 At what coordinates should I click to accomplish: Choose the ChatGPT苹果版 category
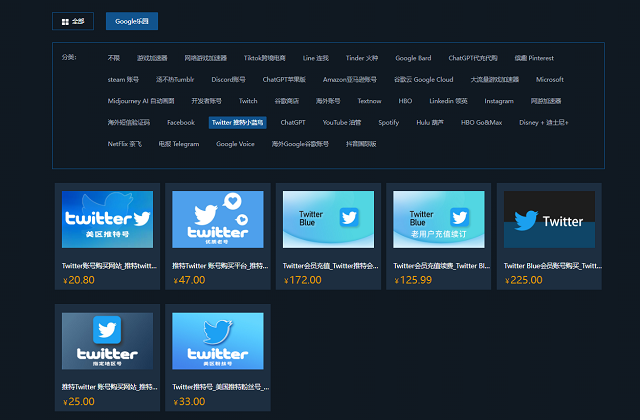tap(284, 80)
